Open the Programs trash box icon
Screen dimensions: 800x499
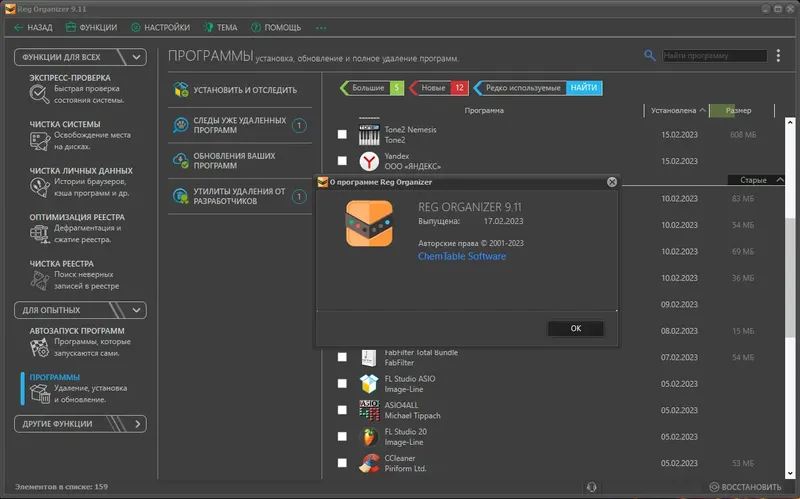click(x=39, y=394)
